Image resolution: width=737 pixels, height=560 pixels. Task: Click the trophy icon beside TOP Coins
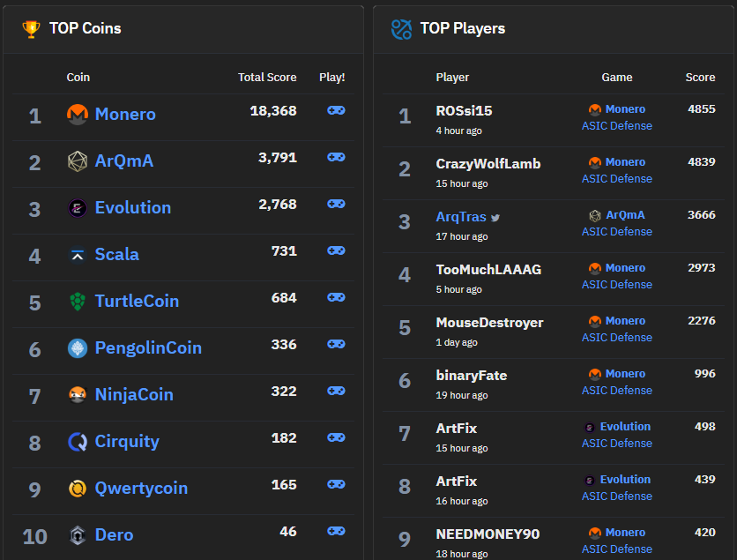pos(32,29)
